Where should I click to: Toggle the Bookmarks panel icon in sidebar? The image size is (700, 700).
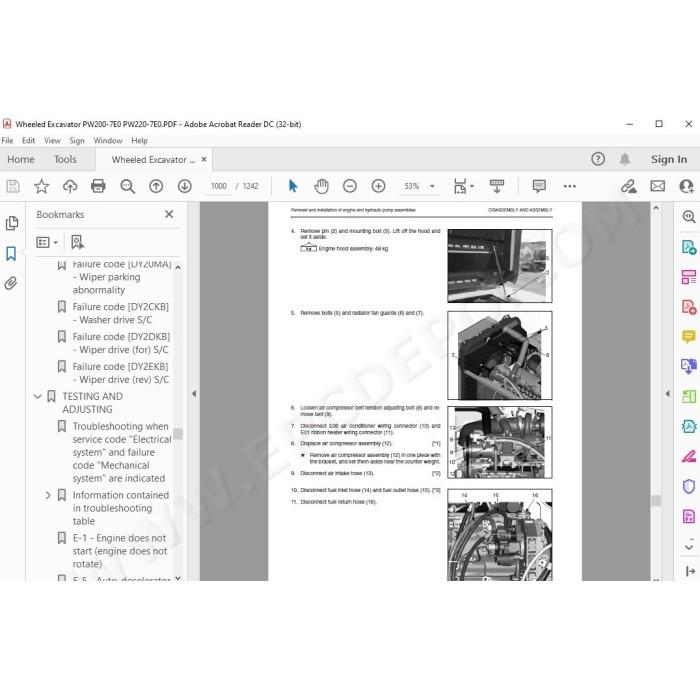(x=11, y=254)
